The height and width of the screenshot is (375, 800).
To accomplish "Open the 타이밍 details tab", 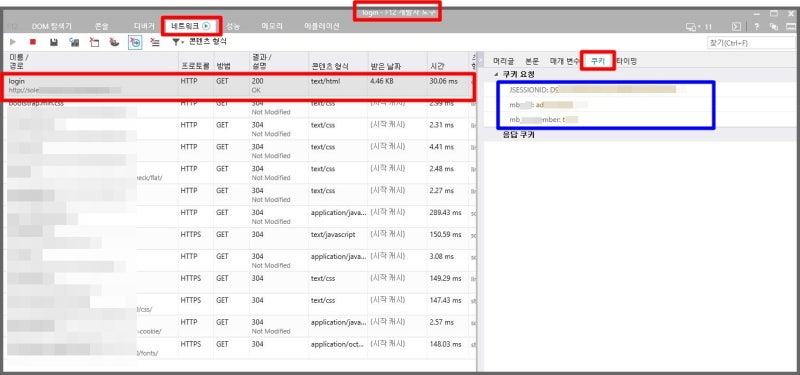I will point(627,61).
